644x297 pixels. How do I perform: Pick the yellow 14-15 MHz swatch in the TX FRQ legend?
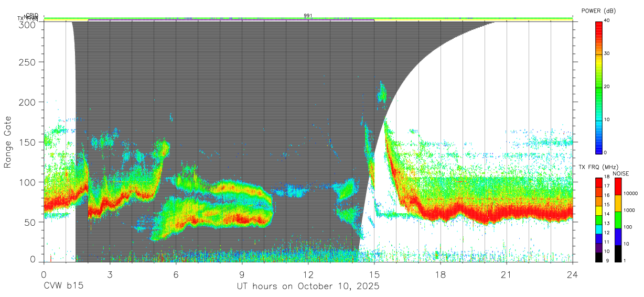pyautogui.click(x=599, y=211)
